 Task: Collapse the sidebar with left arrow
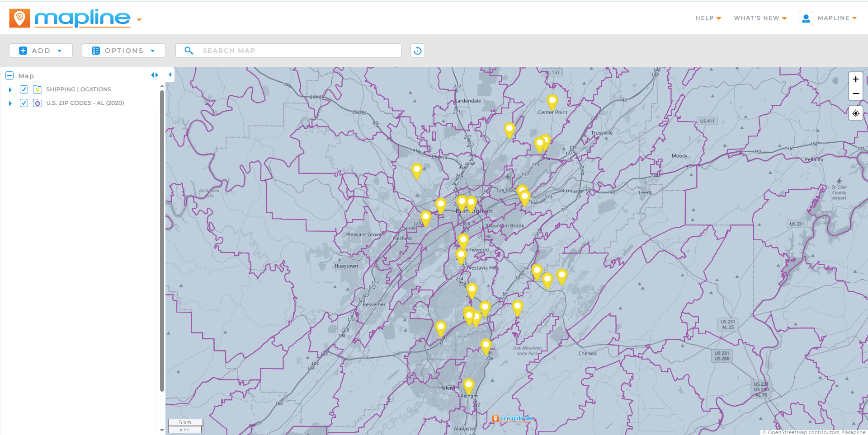point(170,75)
